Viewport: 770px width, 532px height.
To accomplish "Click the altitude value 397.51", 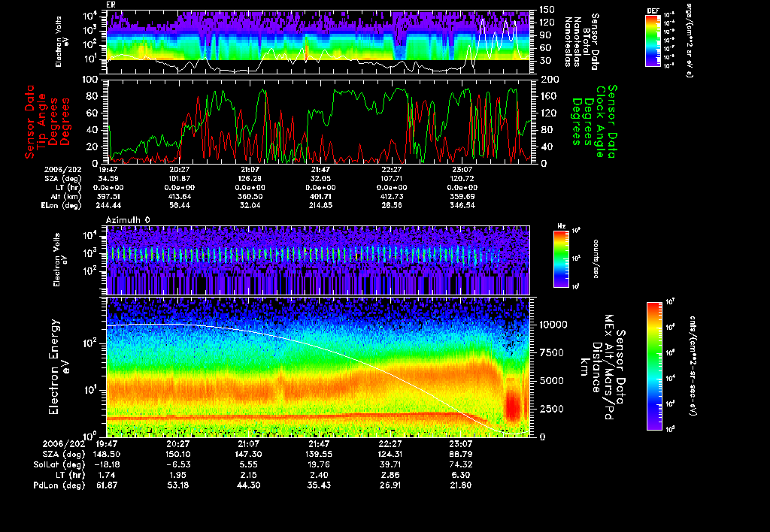I will [109, 196].
